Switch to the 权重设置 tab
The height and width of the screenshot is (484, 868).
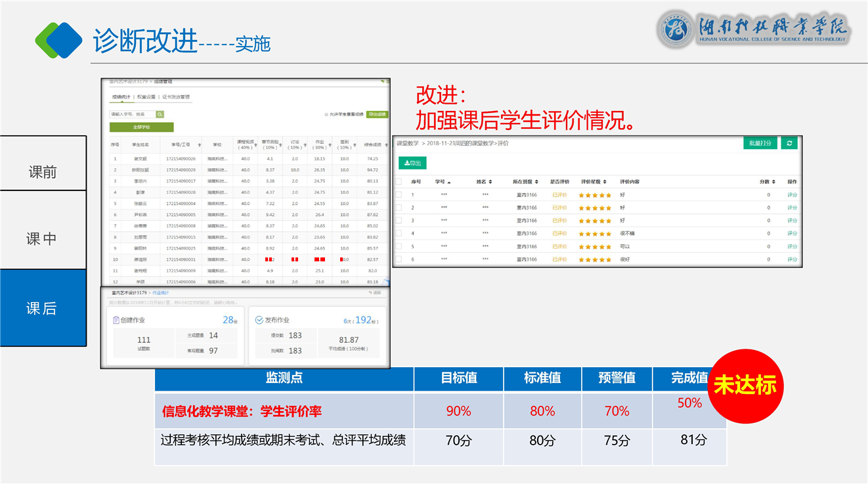146,97
